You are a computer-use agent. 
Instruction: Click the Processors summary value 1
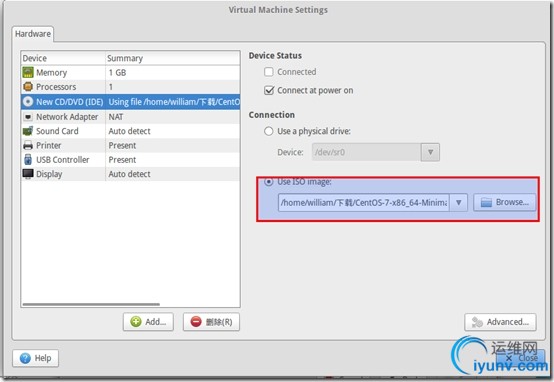pos(111,87)
